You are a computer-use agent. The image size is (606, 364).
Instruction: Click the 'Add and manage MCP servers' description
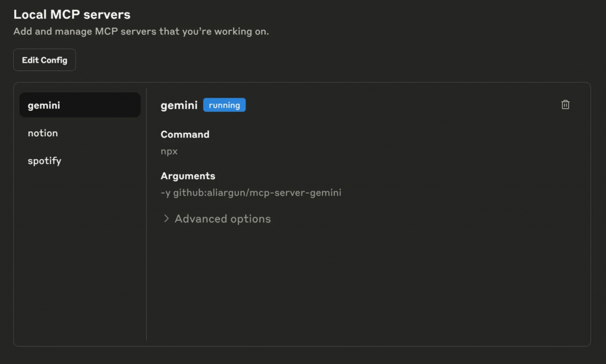[141, 31]
